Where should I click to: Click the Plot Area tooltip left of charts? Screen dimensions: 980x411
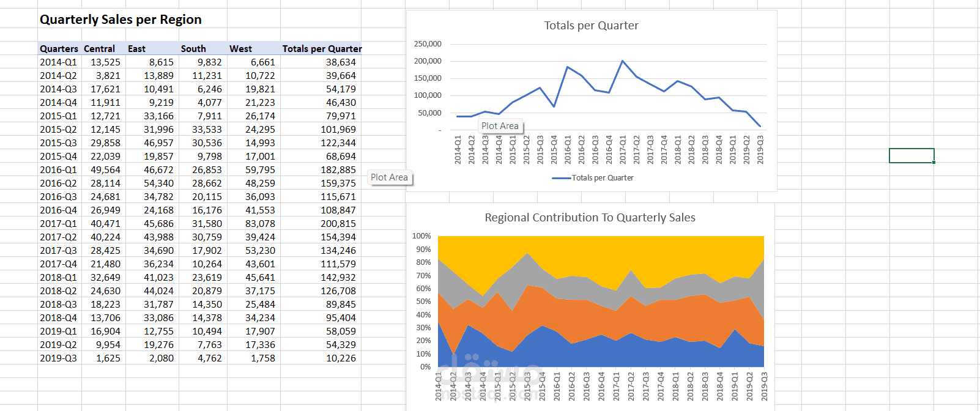point(389,177)
